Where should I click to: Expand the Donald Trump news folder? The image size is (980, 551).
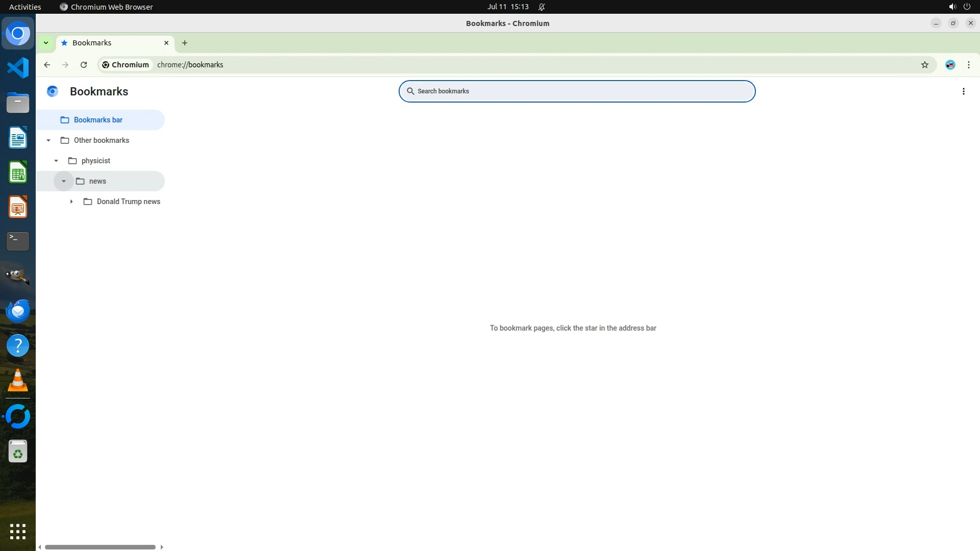click(71, 202)
